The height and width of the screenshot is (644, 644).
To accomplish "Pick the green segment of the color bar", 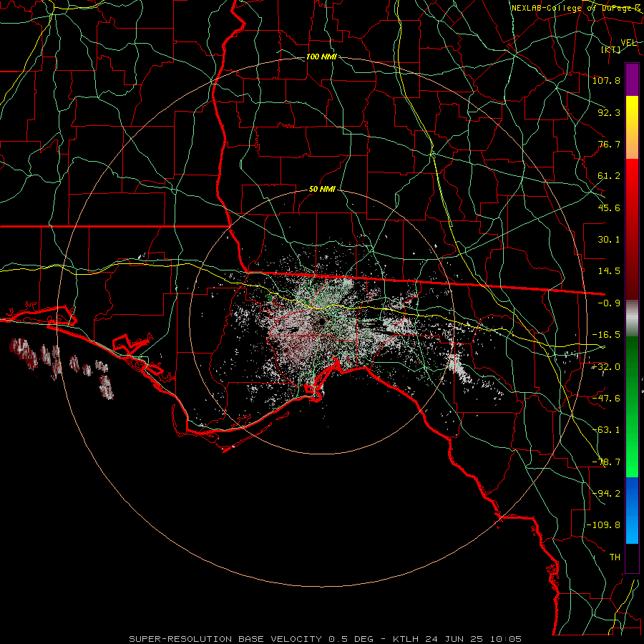I will tap(632, 406).
